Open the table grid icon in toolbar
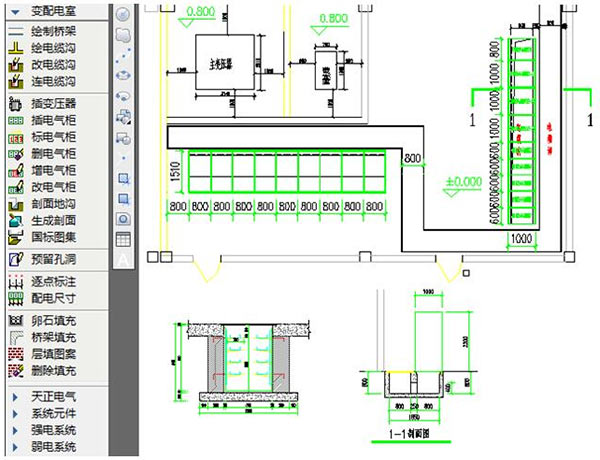Screen dimensions: 600x460 (123, 240)
